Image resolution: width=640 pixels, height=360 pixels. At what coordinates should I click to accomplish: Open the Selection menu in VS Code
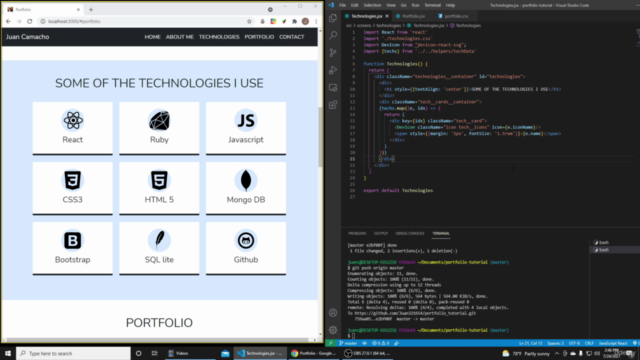pos(372,5)
